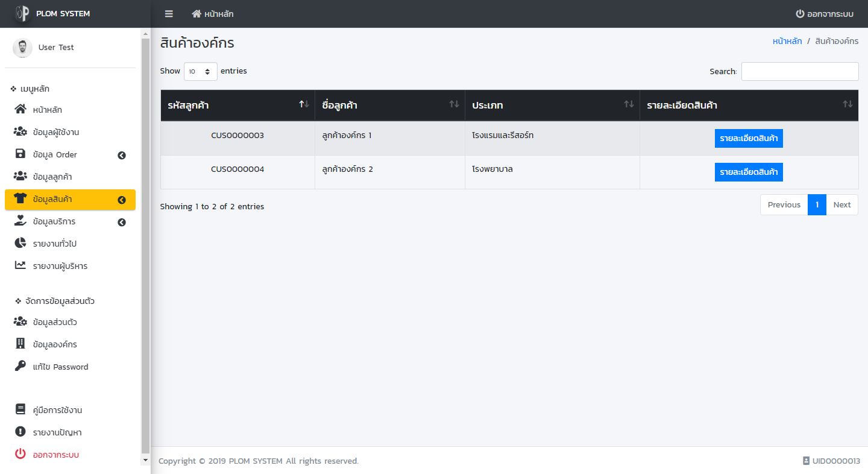The width and height of the screenshot is (868, 474).
Task: Sort table by ชื่อลูกค้า column
Action: tap(389, 105)
